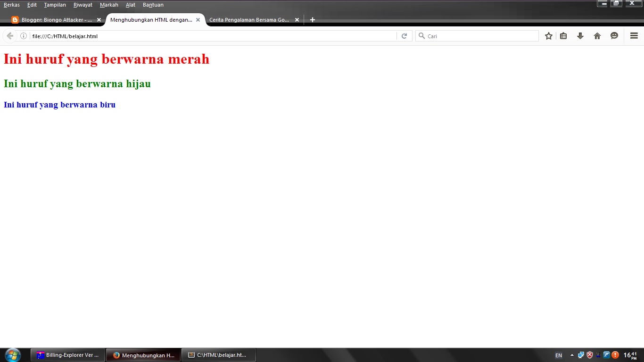Click the search magnifier icon in Cari box
The image size is (644, 362).
[x=422, y=36]
